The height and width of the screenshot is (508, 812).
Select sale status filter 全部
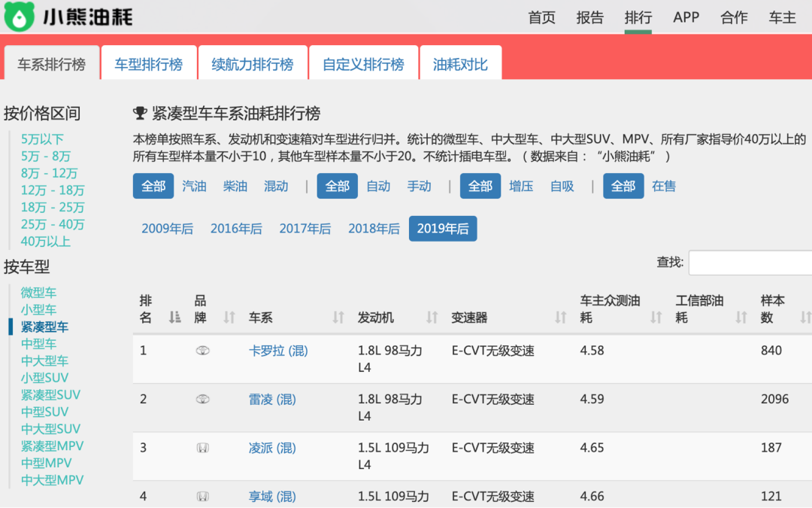tap(623, 186)
